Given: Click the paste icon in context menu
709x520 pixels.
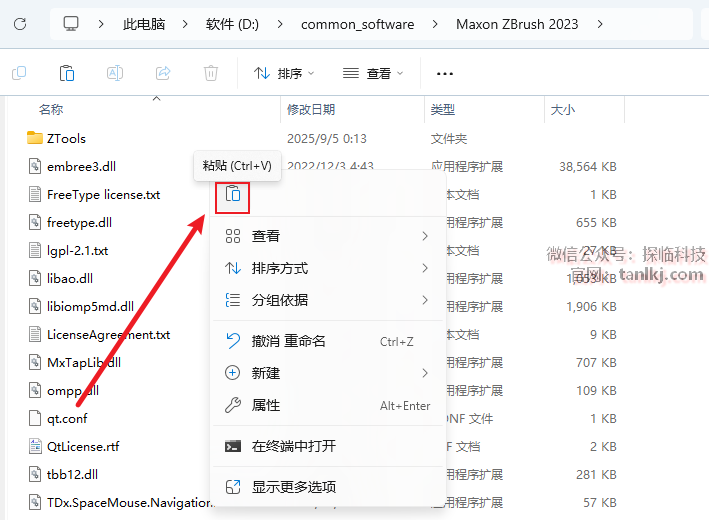Looking at the screenshot, I should pyautogui.click(x=232, y=194).
